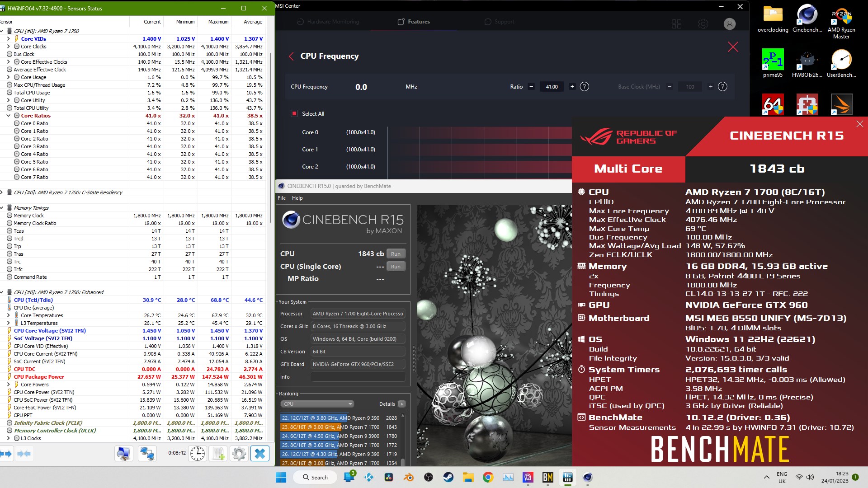Image resolution: width=868 pixels, height=488 pixels.
Task: Expand the Core Usage row
Action: point(9,77)
